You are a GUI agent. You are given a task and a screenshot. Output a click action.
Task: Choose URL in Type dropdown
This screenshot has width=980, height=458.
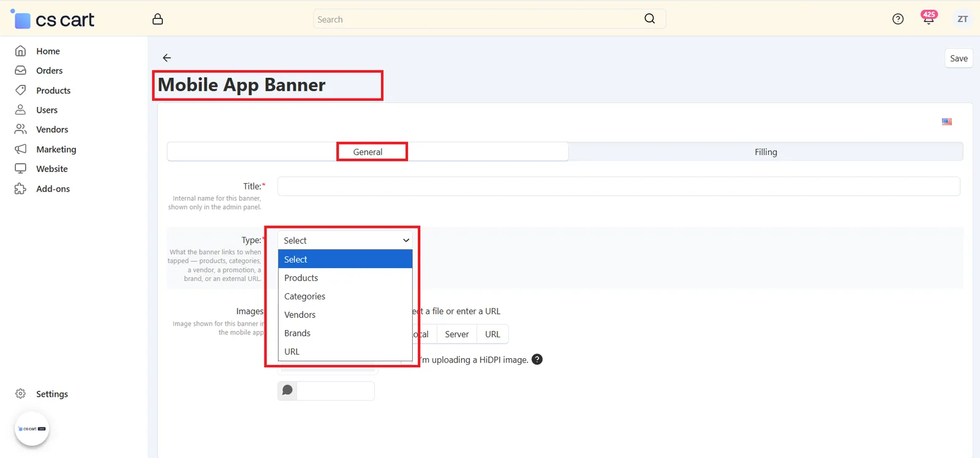345,351
